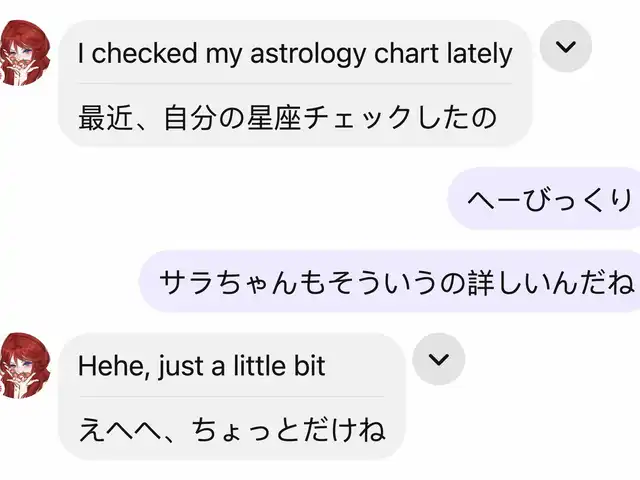
Task: Select the Japanese line 最近、自分の星座チェックしたの
Action: point(287,118)
